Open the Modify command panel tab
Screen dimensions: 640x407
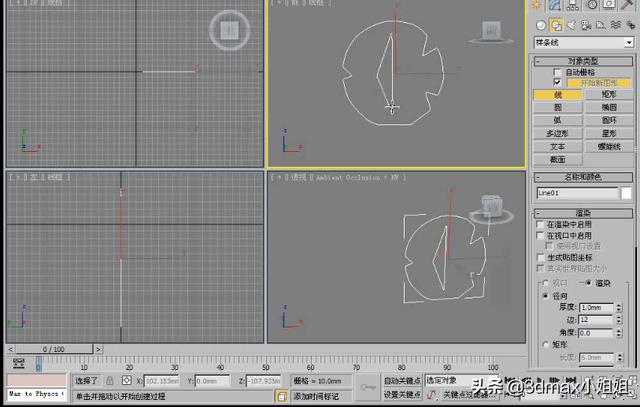[555, 4]
